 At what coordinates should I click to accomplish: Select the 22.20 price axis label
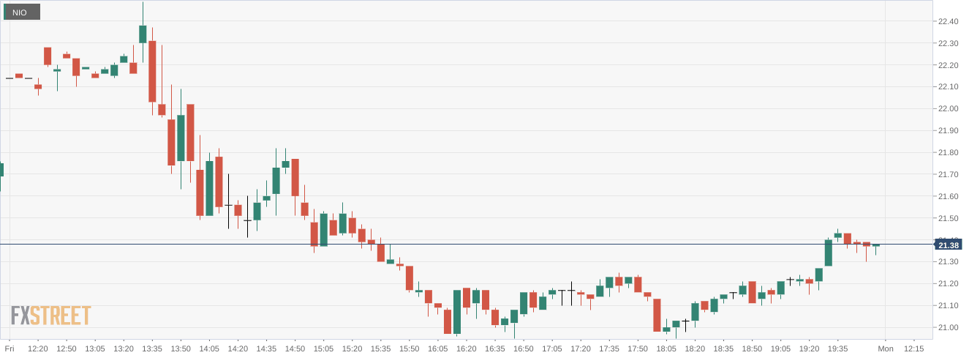point(948,65)
